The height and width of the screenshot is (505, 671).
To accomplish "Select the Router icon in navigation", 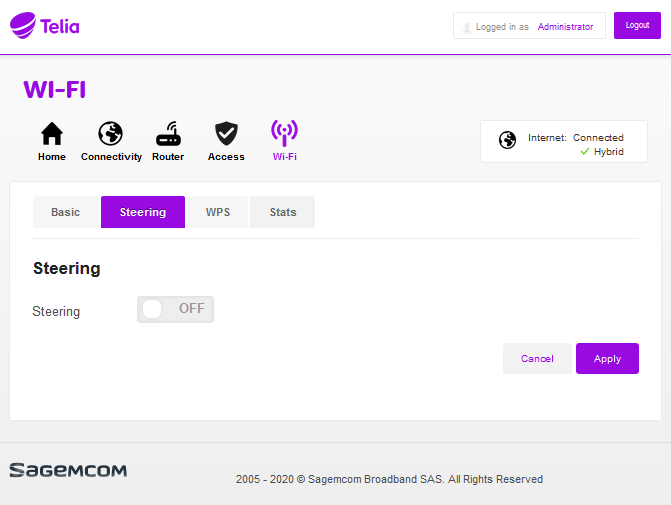I will (168, 134).
